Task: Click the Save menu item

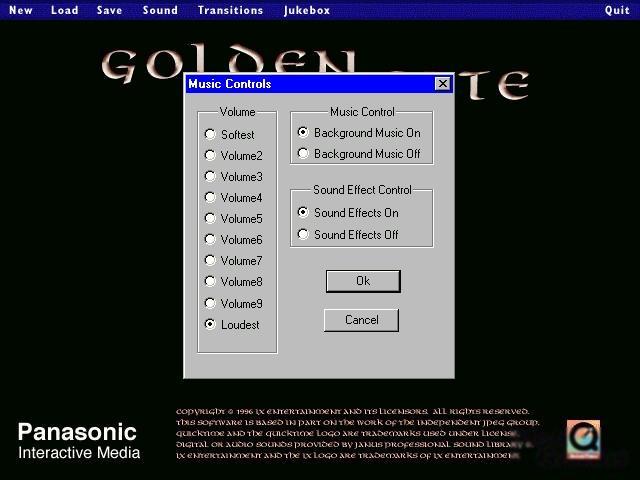Action: 110,10
